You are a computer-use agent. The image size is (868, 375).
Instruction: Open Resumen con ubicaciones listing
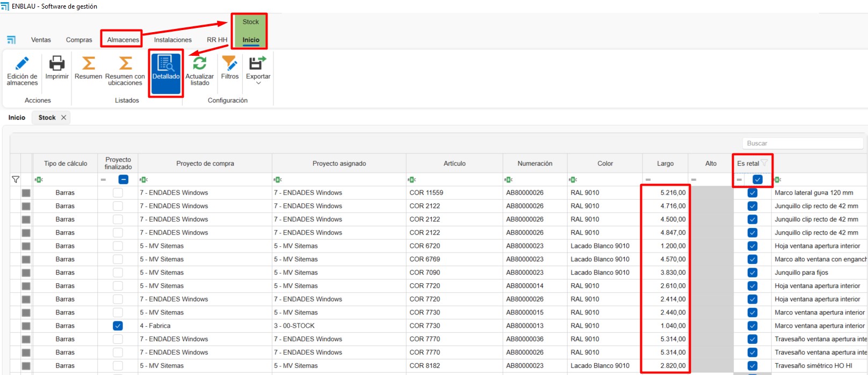pos(125,64)
